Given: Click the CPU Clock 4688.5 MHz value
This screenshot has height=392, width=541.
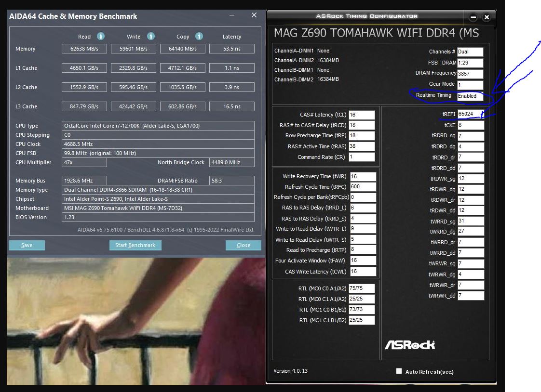Looking at the screenshot, I should pos(158,144).
